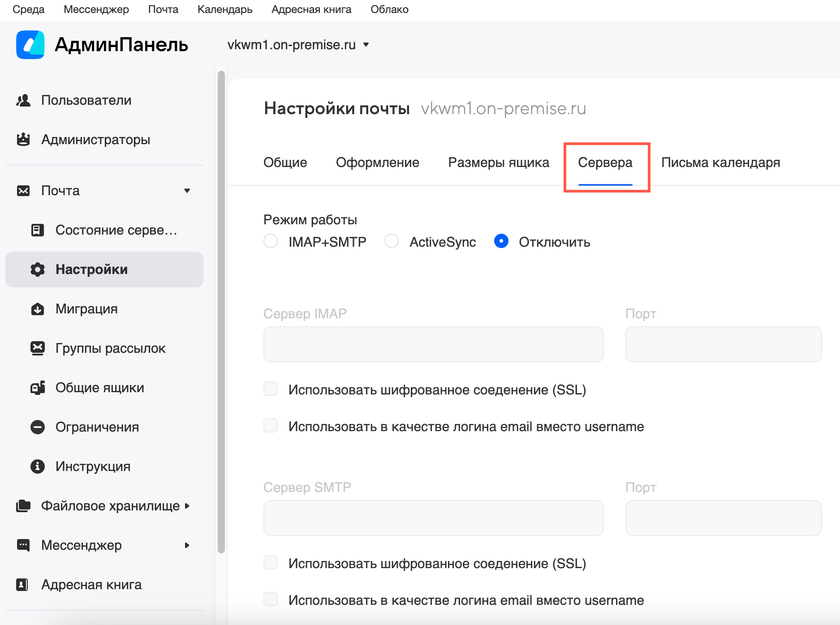Open the Календарь top menu item
The height and width of the screenshot is (625, 840).
(225, 9)
